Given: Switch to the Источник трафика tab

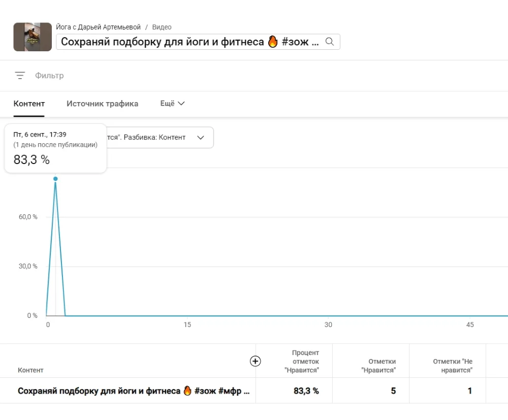Looking at the screenshot, I should point(102,104).
